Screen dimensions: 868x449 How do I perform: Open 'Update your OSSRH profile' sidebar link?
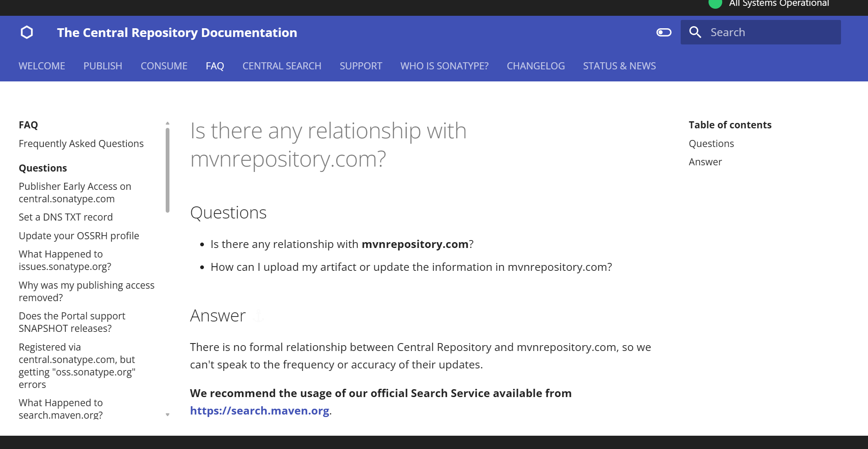click(79, 236)
